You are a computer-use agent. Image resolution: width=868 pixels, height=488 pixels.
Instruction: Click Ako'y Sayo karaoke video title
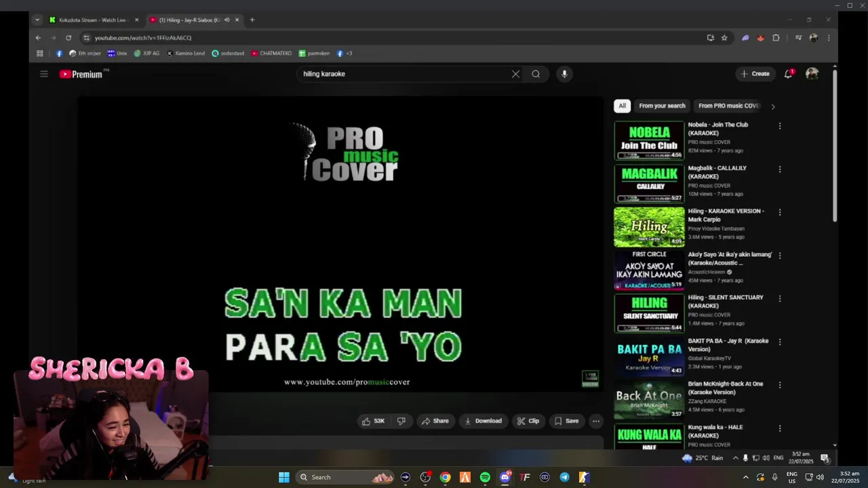click(x=730, y=258)
